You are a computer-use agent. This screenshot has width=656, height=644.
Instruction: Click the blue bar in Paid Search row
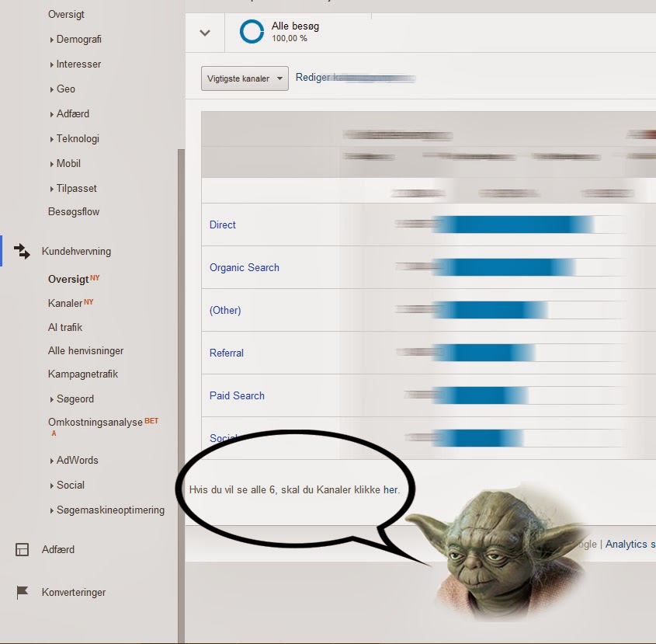pyautogui.click(x=480, y=395)
